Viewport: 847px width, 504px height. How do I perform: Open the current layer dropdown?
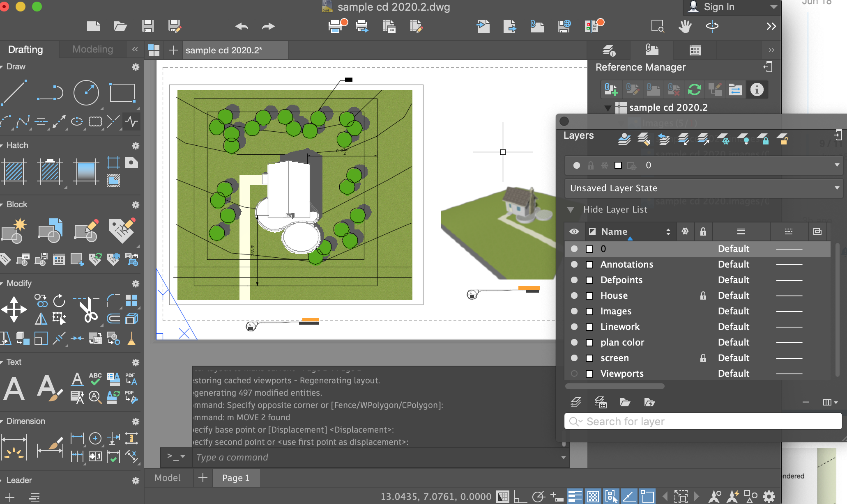pos(704,165)
